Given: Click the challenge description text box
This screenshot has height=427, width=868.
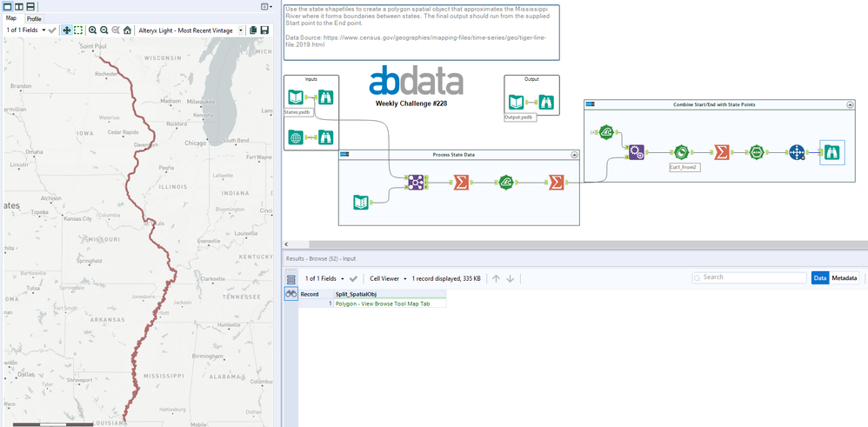Looking at the screenshot, I should [422, 32].
